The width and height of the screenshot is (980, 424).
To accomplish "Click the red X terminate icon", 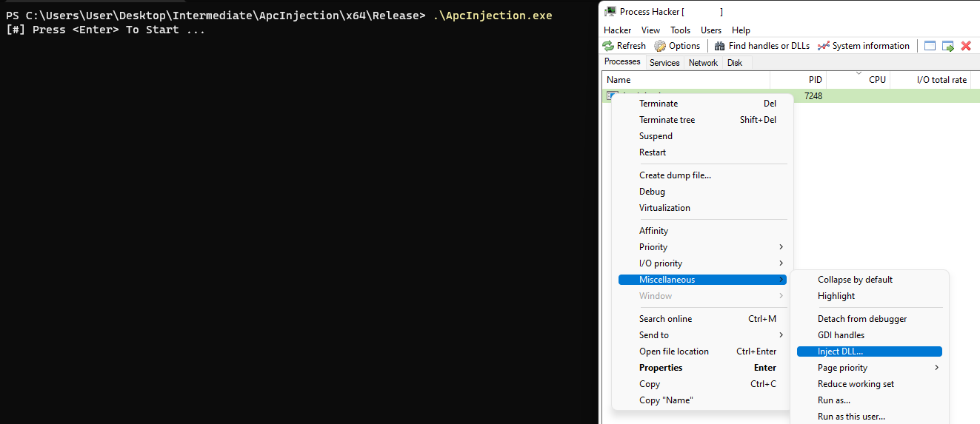I will tap(966, 46).
